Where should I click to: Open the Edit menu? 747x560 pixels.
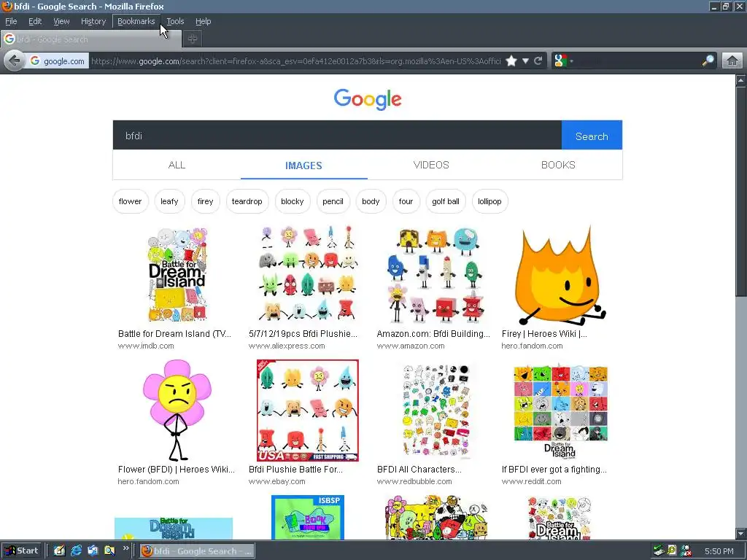[x=35, y=21]
